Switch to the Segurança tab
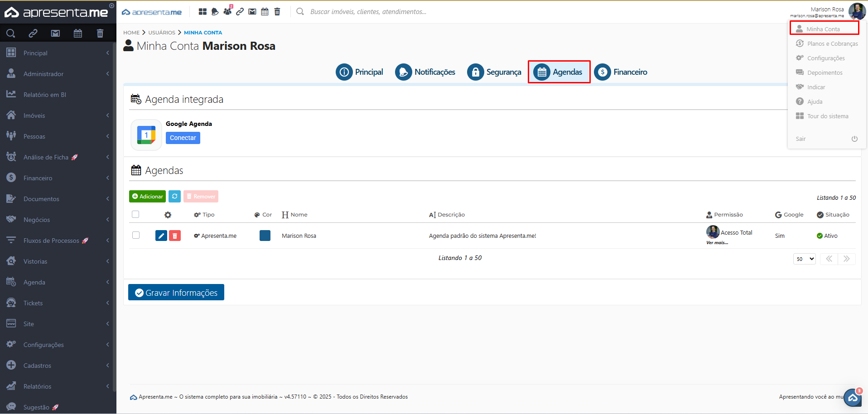The width and height of the screenshot is (868, 414). (x=495, y=72)
